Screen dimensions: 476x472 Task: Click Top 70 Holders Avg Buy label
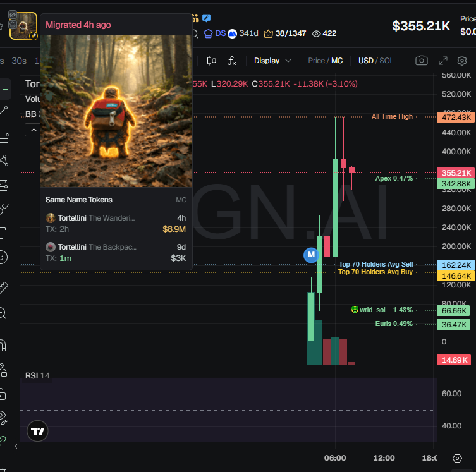tap(375, 272)
